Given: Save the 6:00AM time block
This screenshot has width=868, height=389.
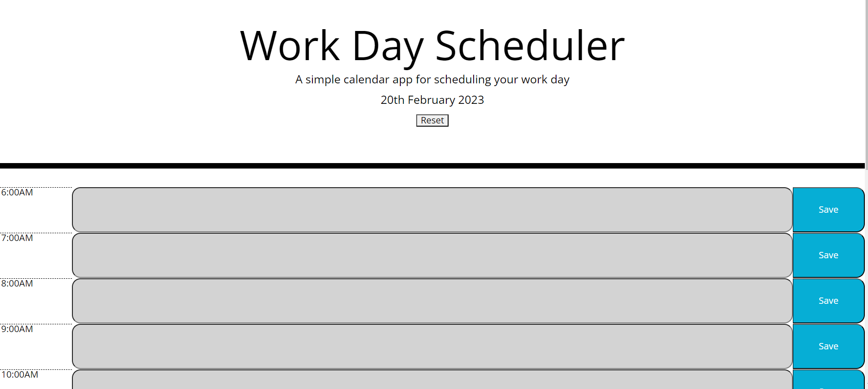Looking at the screenshot, I should [x=828, y=209].
